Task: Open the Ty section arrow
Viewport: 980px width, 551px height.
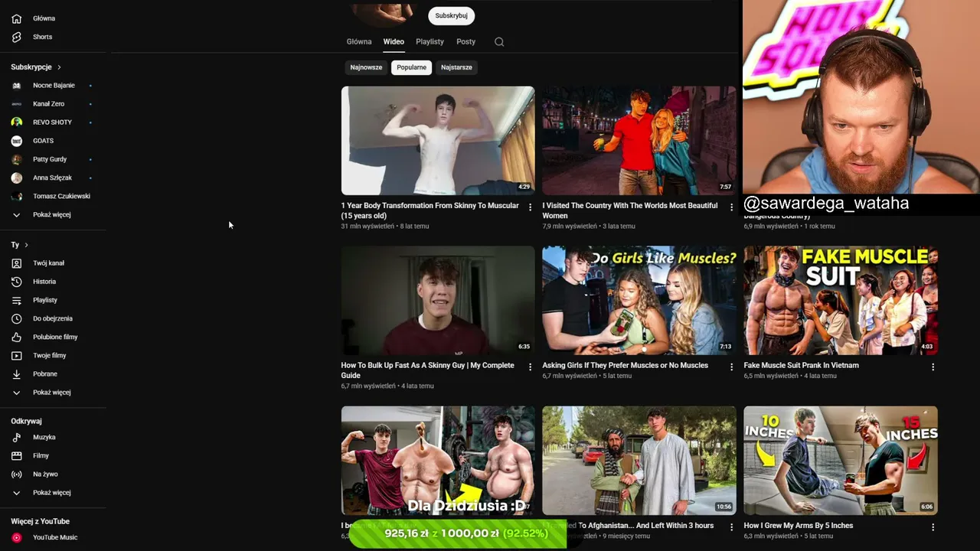Action: click(x=26, y=245)
